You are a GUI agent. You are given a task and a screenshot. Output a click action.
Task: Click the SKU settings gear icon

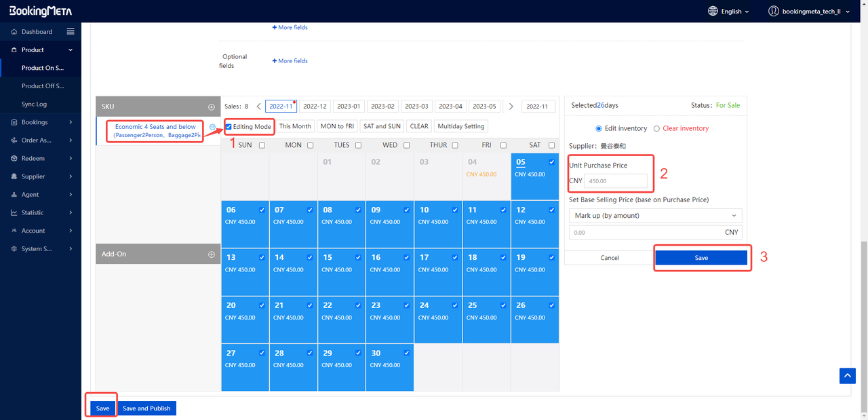[212, 127]
